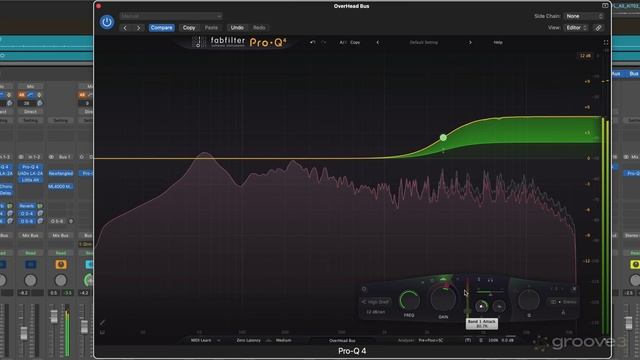Click the plugin window top-right corner icon
The height and width of the screenshot is (360, 640).
point(605,6)
